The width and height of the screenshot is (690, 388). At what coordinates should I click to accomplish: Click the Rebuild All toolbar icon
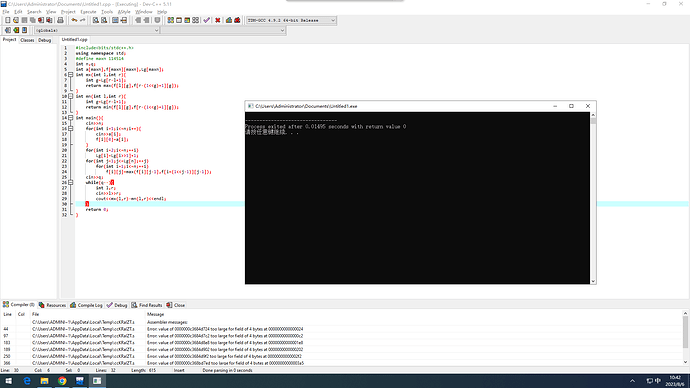(195, 20)
